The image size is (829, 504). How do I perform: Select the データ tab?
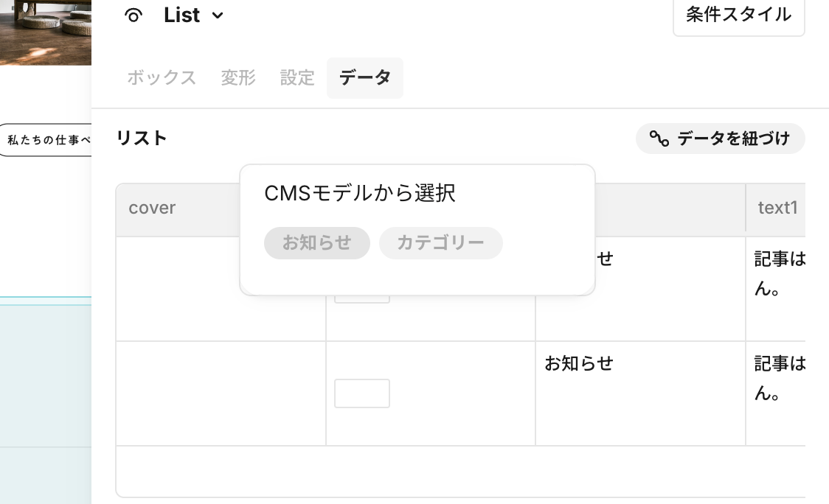click(x=365, y=77)
